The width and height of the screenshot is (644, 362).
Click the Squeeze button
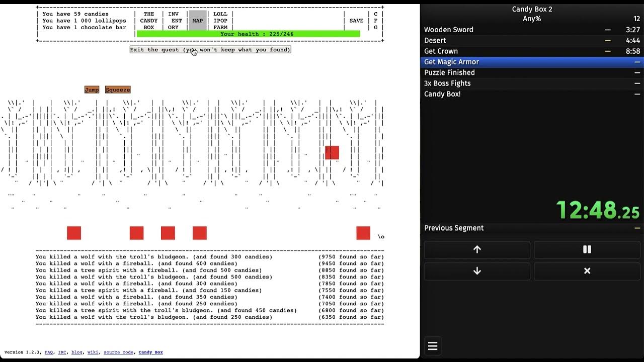click(118, 90)
